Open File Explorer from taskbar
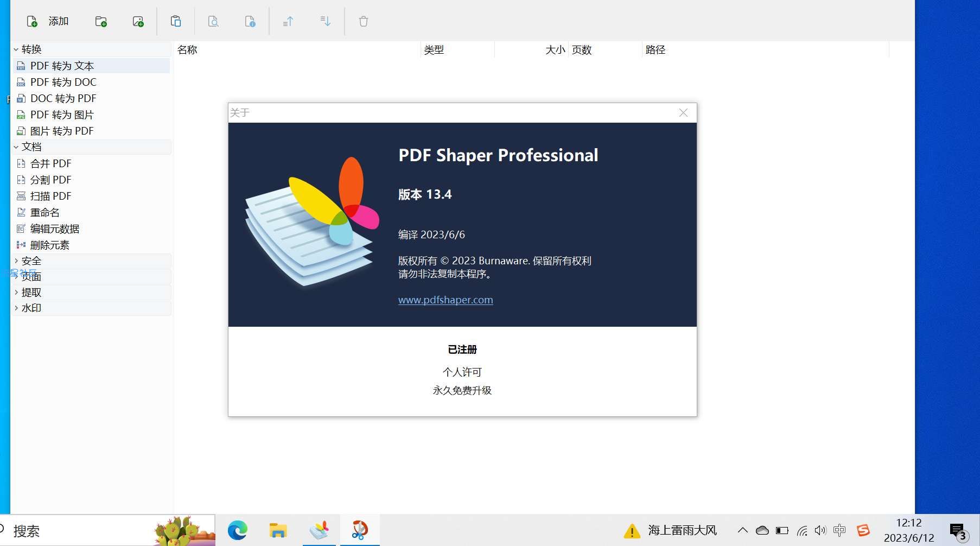 coord(278,530)
